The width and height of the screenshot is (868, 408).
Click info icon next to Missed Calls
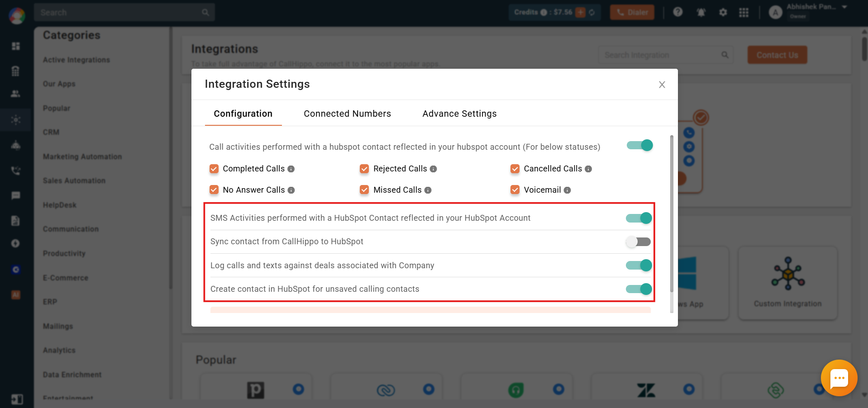428,190
